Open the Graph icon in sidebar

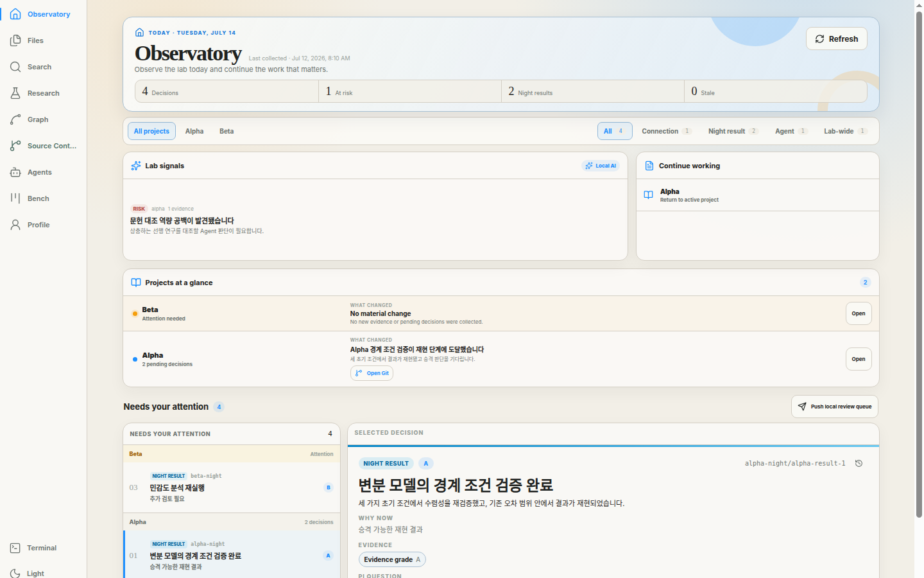15,119
